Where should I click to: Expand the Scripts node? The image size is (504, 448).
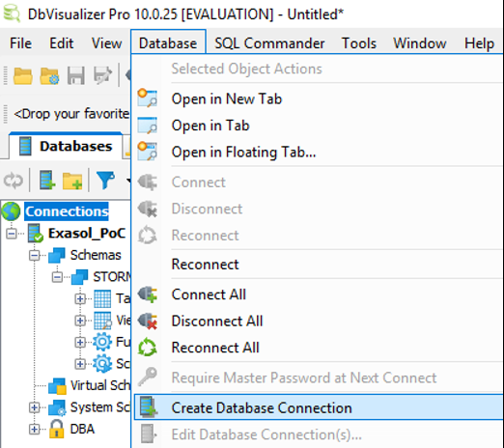(80, 364)
